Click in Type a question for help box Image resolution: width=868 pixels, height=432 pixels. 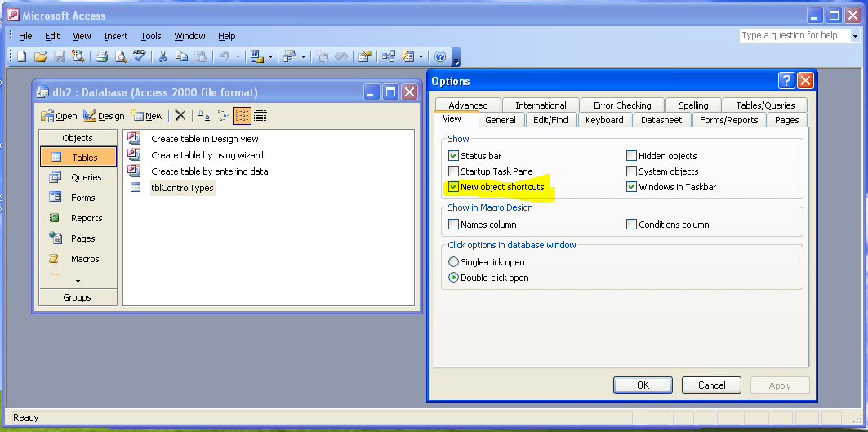795,35
